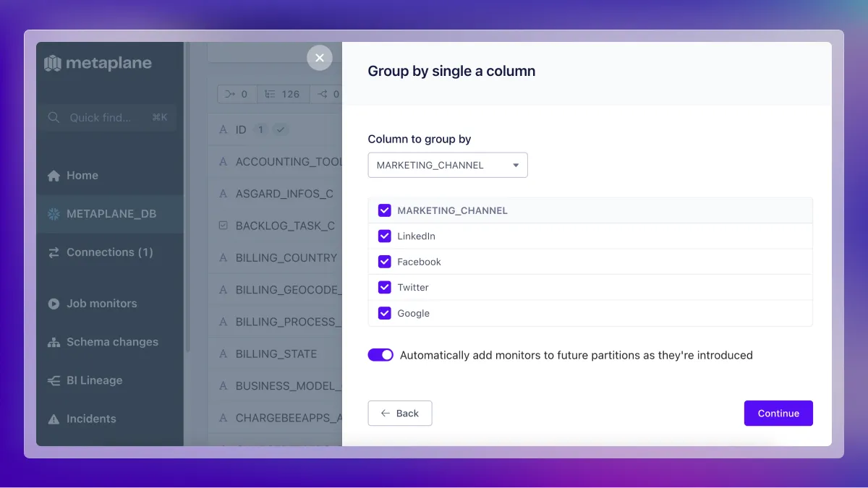Focus the Quick find search field
This screenshot has height=488, width=868.
point(109,117)
